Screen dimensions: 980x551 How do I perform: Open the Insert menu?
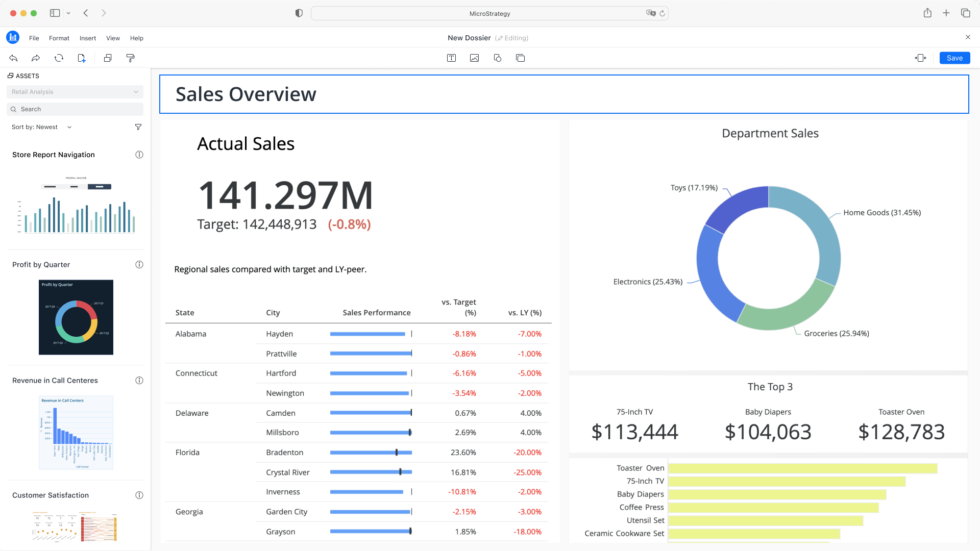[x=87, y=38]
